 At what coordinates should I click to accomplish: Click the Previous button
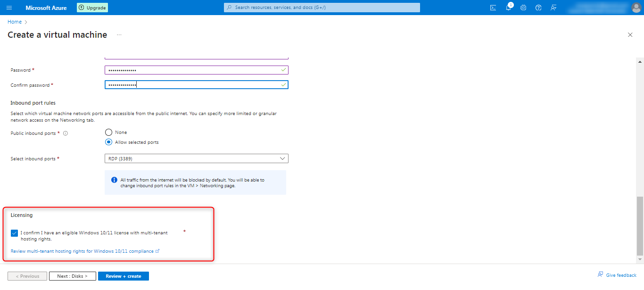pos(27,276)
